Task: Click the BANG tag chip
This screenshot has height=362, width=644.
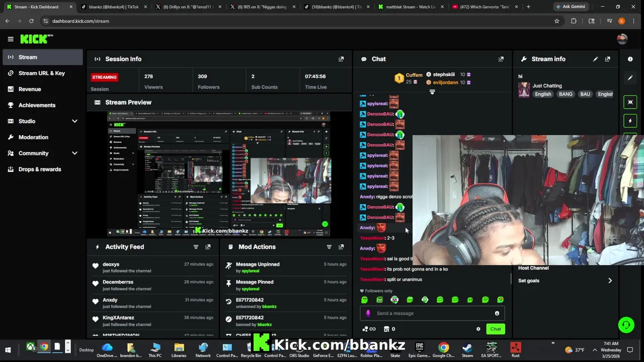Action: [566, 94]
